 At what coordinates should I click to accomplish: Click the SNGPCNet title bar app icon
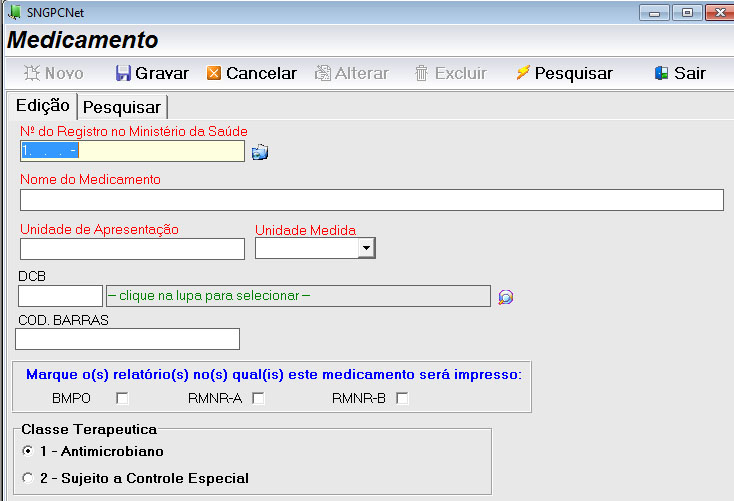[x=13, y=12]
